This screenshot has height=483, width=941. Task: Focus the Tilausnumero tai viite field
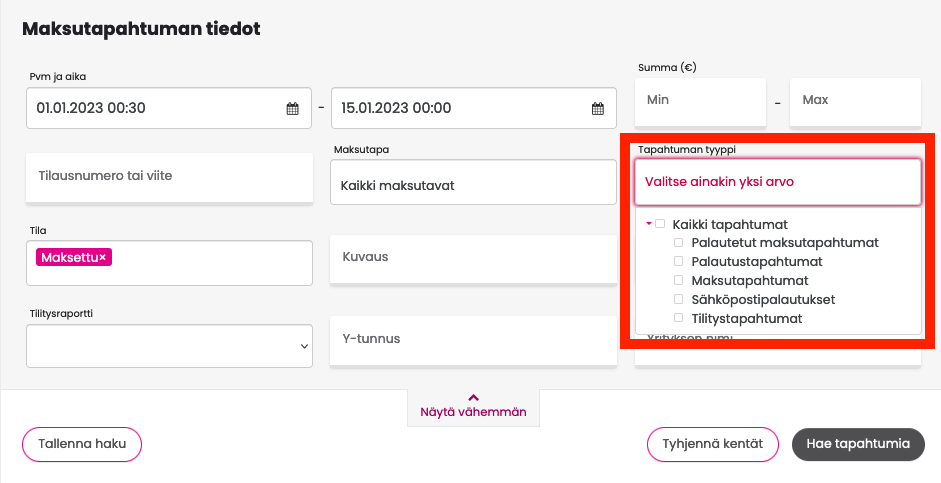point(169,177)
